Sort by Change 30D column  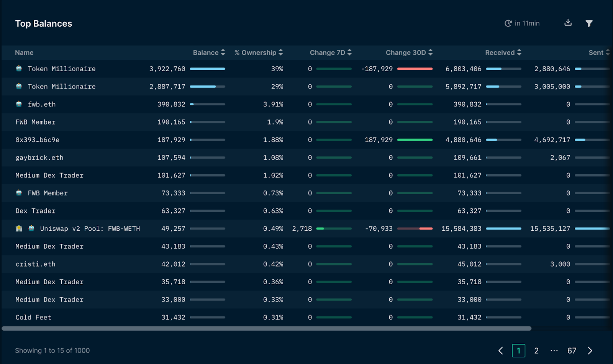(409, 52)
